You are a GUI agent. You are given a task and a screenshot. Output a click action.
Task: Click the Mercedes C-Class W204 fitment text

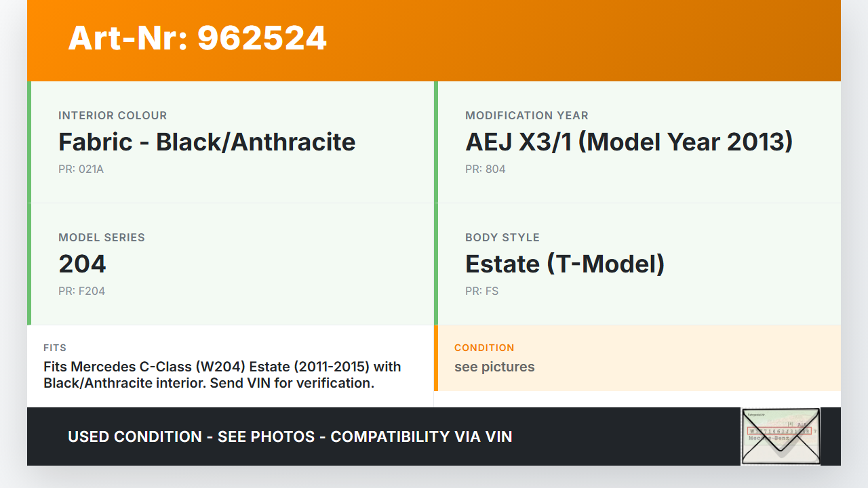tap(222, 375)
